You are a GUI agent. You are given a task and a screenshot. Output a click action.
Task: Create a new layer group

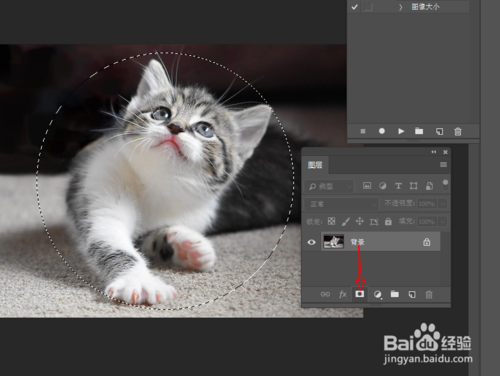pyautogui.click(x=395, y=294)
